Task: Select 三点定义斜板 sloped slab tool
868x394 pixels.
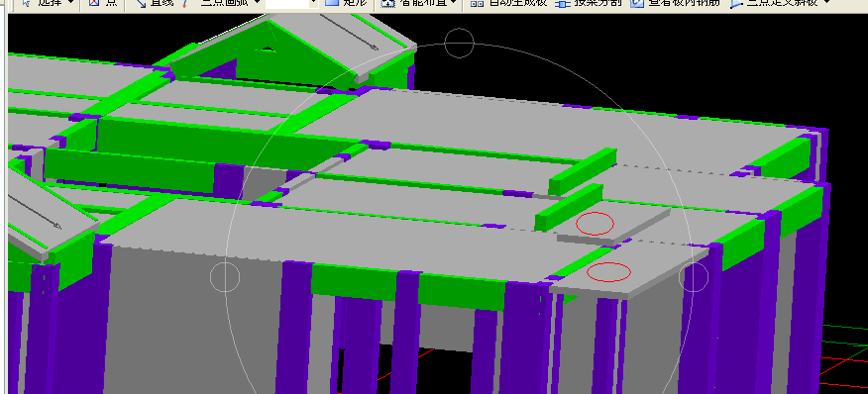Action: (x=773, y=3)
